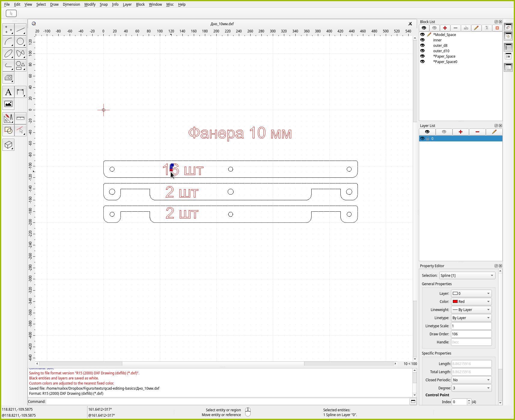Open the Modify menu
Image resolution: width=515 pixels, height=420 pixels.
click(90, 5)
